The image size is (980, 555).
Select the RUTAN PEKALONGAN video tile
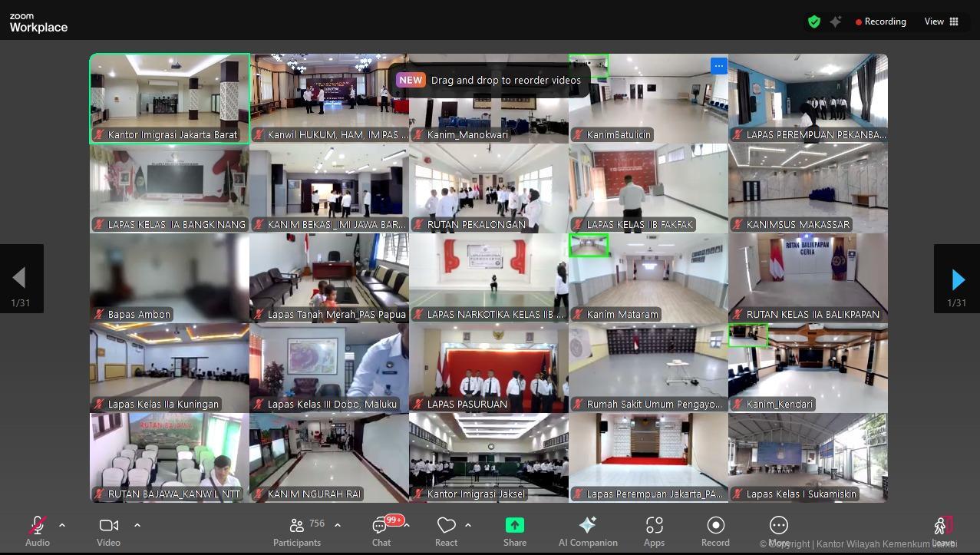(x=488, y=187)
